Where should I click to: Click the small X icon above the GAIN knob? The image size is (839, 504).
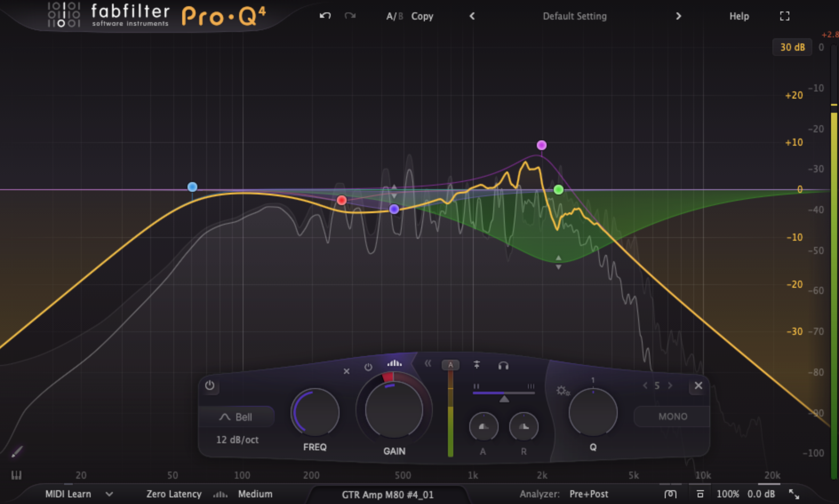[347, 371]
